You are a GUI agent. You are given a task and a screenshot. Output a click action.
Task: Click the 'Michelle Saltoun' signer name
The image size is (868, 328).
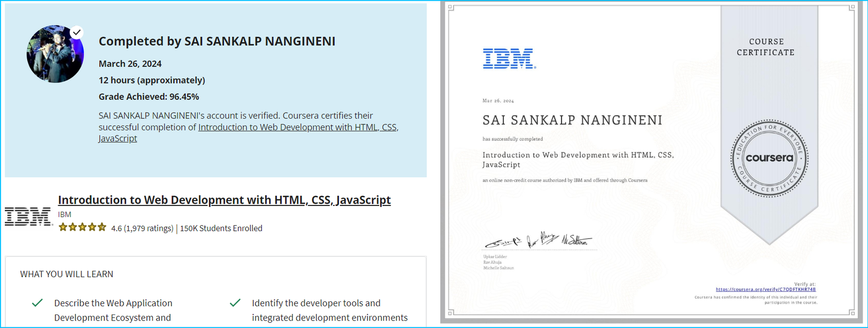(498, 268)
